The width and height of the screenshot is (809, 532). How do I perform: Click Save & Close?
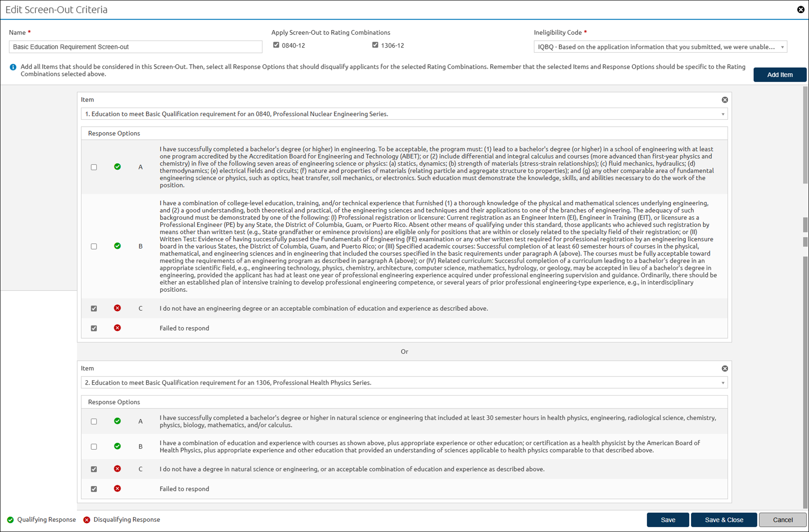pyautogui.click(x=724, y=519)
